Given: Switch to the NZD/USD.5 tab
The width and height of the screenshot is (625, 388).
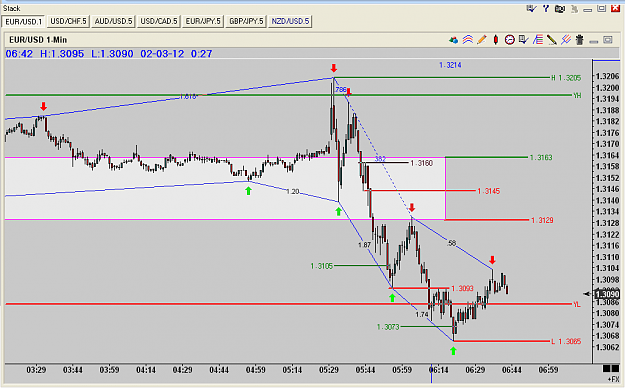Looking at the screenshot, I should pos(290,21).
